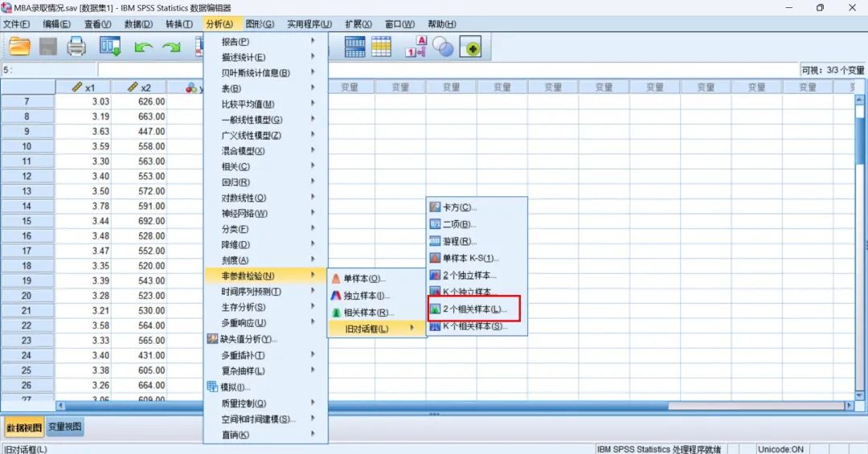Screen dimensions: 868x454
Task: Expand 回归(R) submenu
Action: click(266, 182)
